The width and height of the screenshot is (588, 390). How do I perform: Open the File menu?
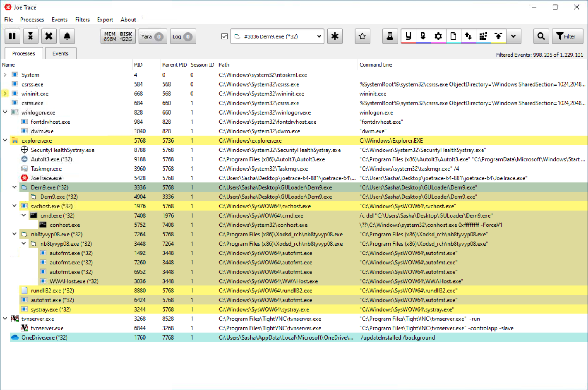click(x=8, y=20)
